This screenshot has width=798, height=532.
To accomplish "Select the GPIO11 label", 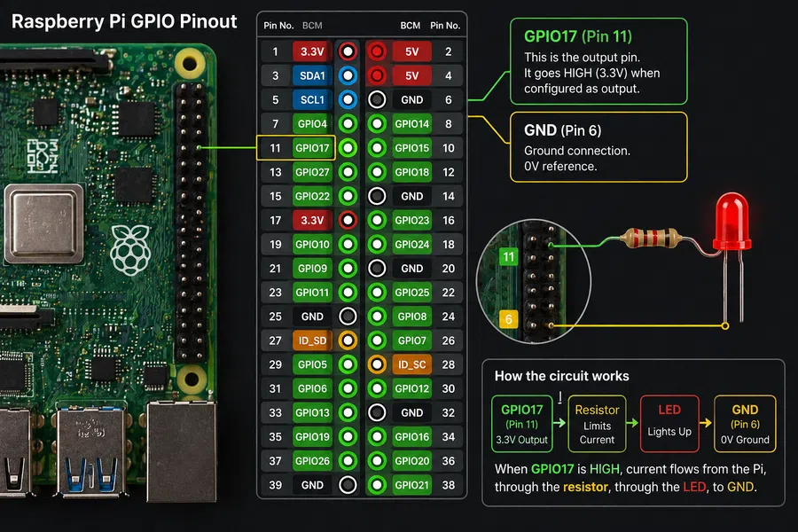I will 312,293.
